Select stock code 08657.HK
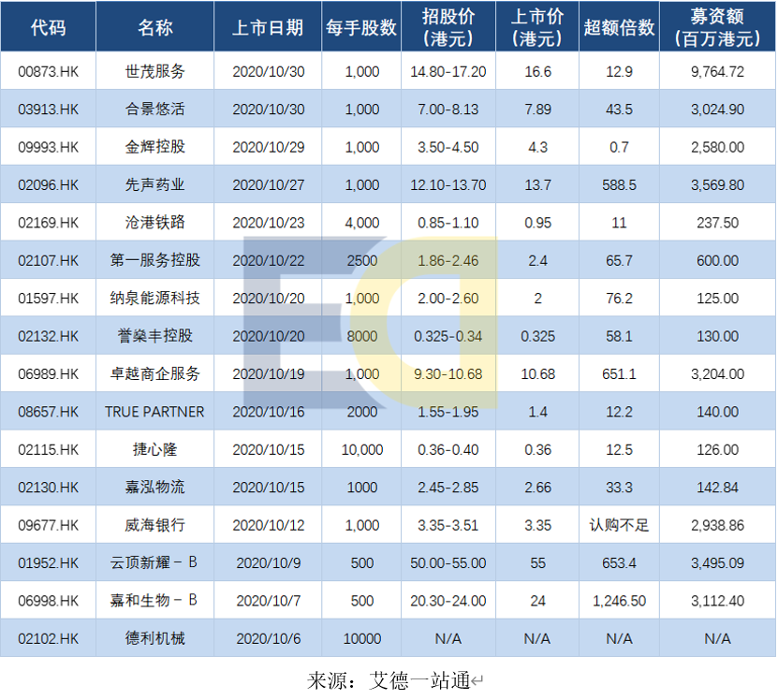This screenshot has height=700, width=778. pyautogui.click(x=48, y=412)
